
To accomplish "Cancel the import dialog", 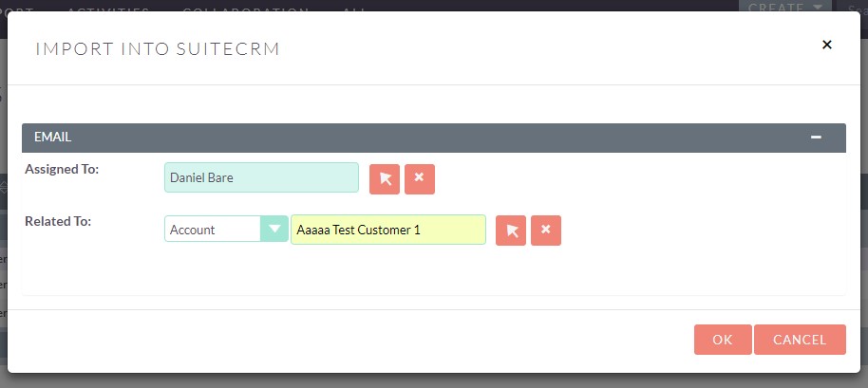I will (x=800, y=340).
